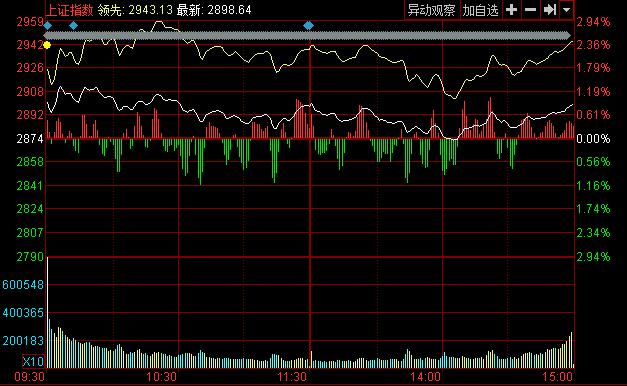
Task: Click the 2874 baseline price label
Action: 30,139
